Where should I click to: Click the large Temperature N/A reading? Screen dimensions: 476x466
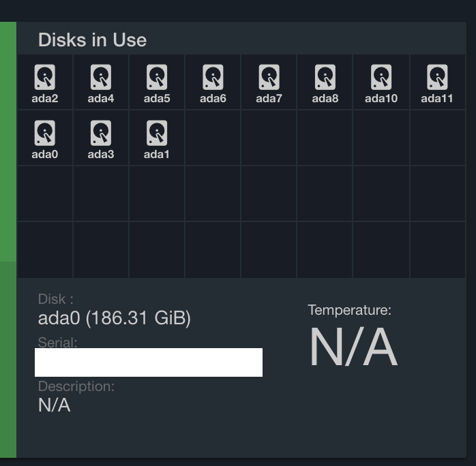point(353,346)
